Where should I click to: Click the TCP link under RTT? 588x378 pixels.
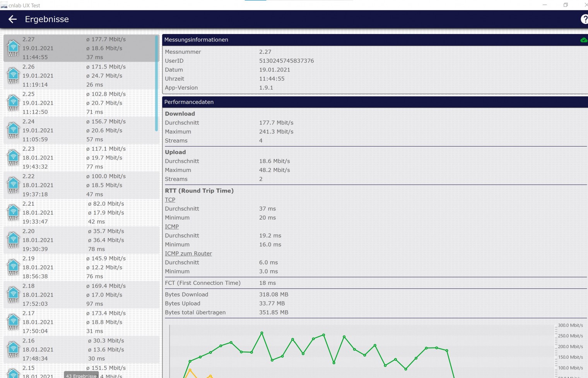(170, 200)
